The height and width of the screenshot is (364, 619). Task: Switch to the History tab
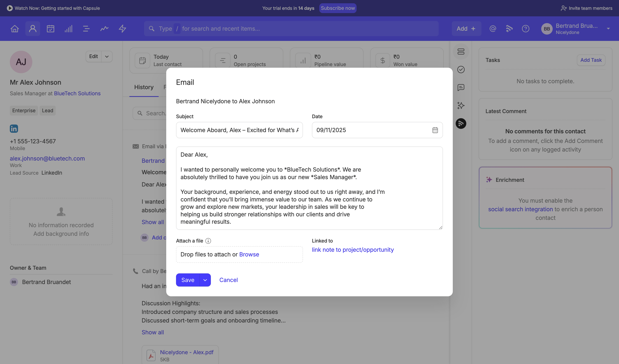pyautogui.click(x=144, y=87)
